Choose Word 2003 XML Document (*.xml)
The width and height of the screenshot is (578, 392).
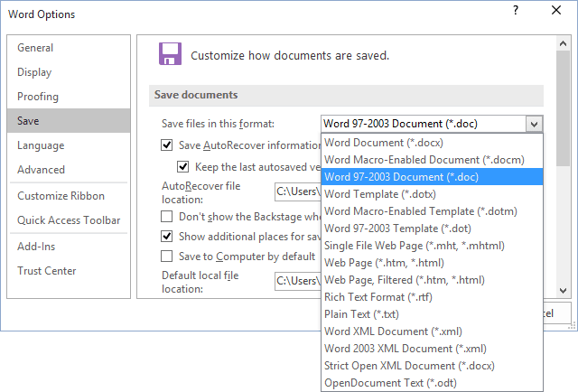(432, 349)
